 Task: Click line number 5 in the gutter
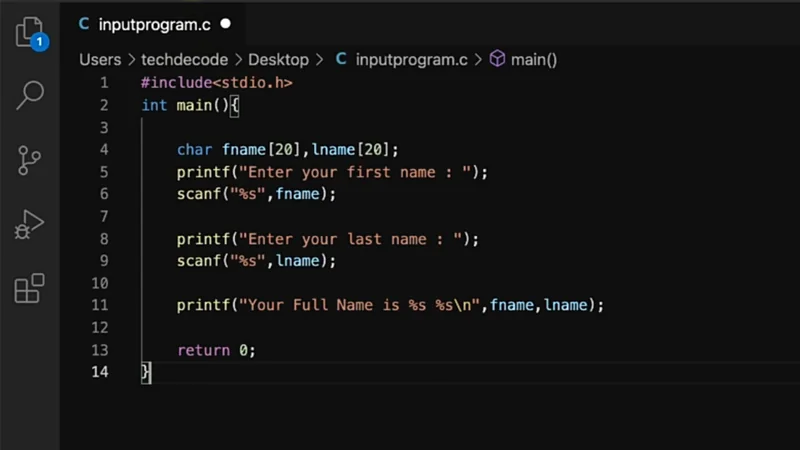pyautogui.click(x=104, y=172)
